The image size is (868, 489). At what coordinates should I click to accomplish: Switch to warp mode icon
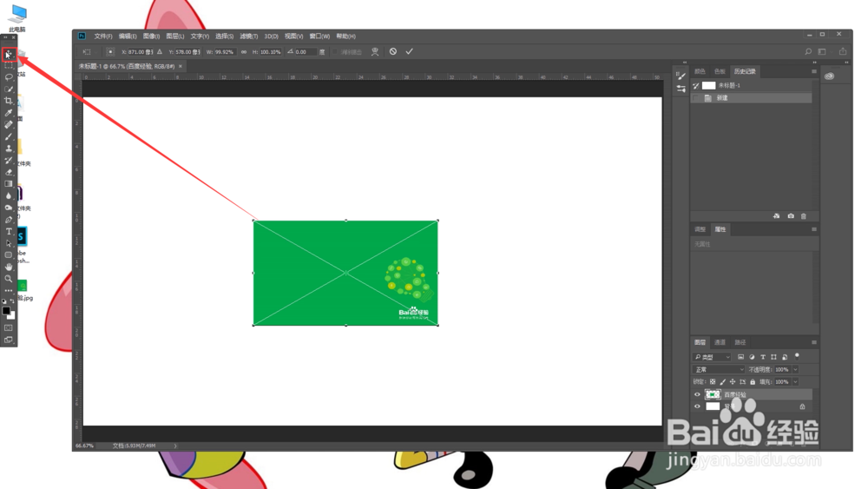375,51
